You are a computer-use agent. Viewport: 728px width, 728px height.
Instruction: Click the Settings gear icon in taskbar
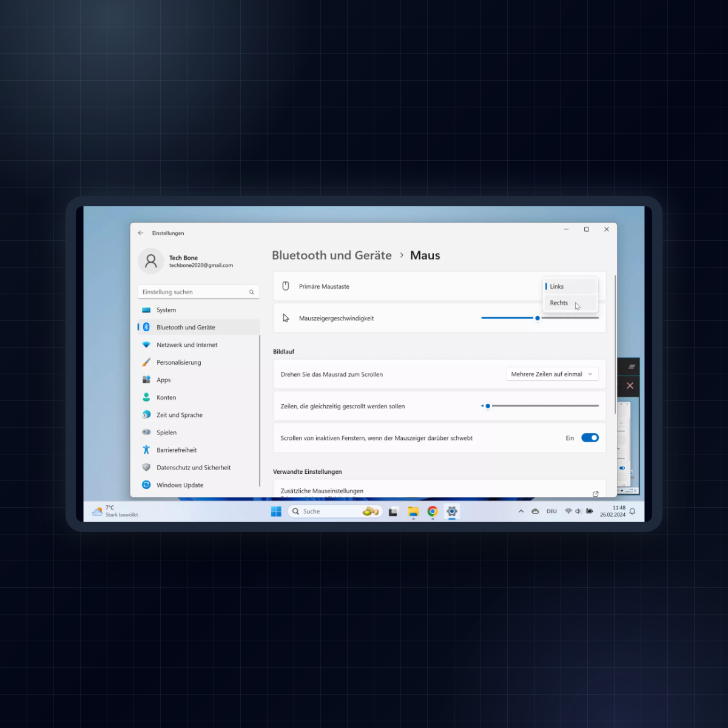pos(452,511)
